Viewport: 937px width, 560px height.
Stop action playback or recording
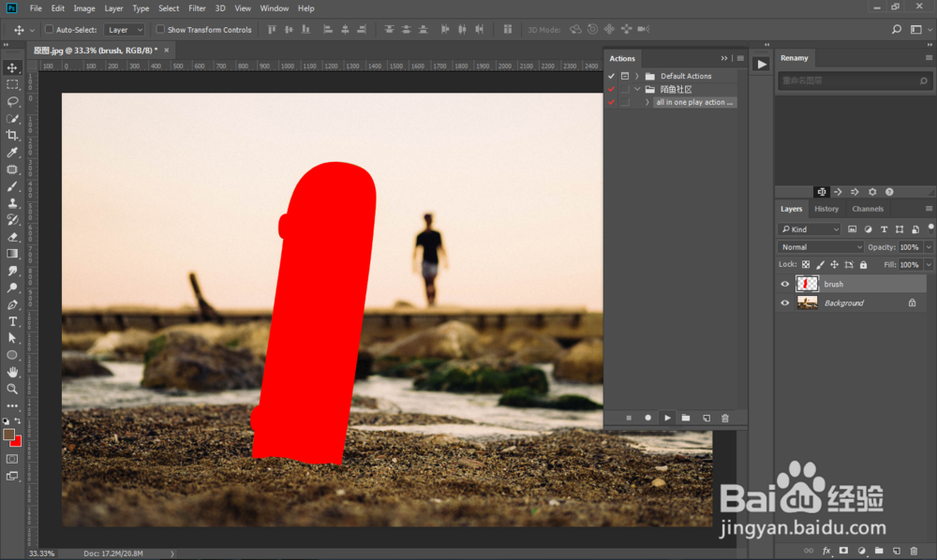629,418
